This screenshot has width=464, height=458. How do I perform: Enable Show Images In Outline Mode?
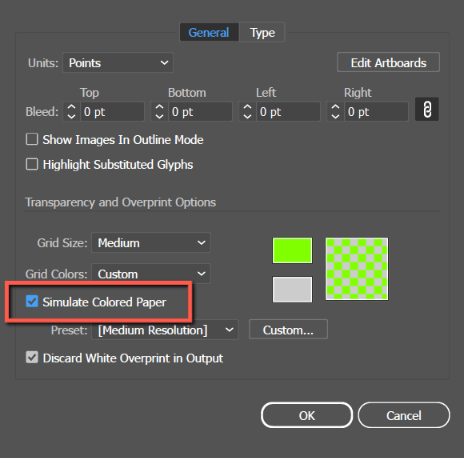click(x=32, y=139)
